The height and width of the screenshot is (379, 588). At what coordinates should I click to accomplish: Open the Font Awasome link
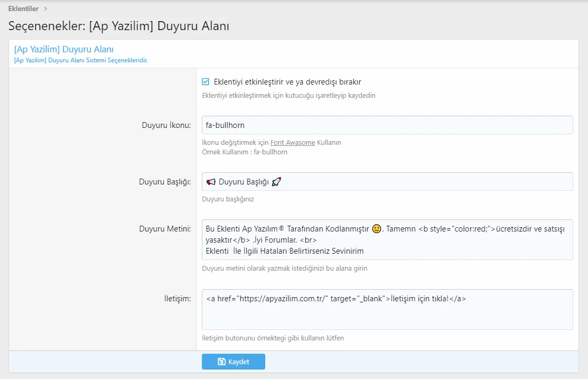click(293, 143)
